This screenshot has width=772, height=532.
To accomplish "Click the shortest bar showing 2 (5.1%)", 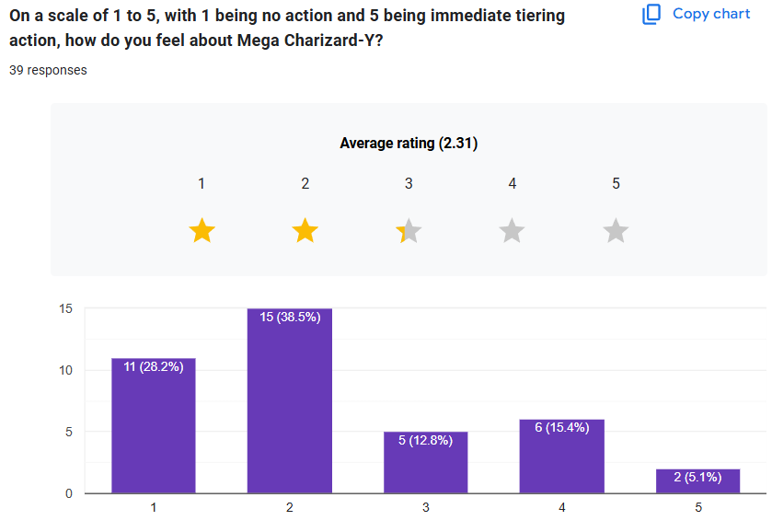I will [x=697, y=480].
